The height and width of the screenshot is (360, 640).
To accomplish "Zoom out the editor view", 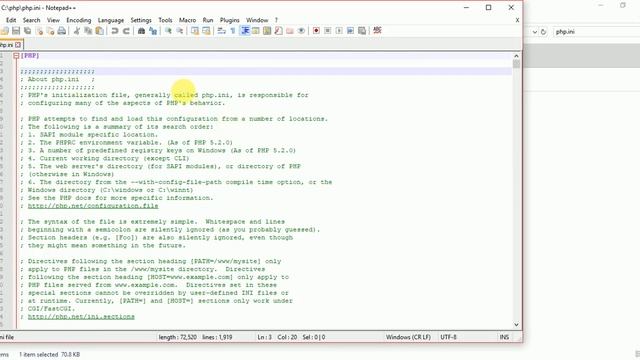I will pyautogui.click(x=180, y=31).
